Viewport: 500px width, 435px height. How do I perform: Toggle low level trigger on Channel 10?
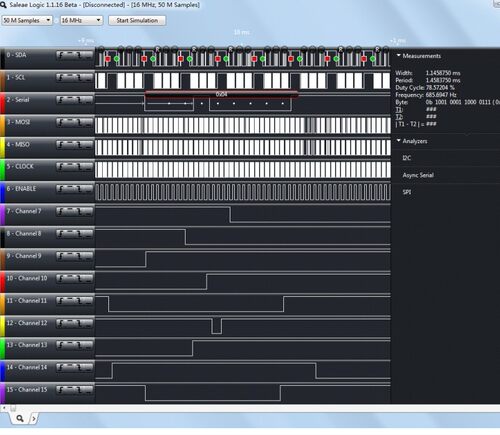tap(89, 278)
